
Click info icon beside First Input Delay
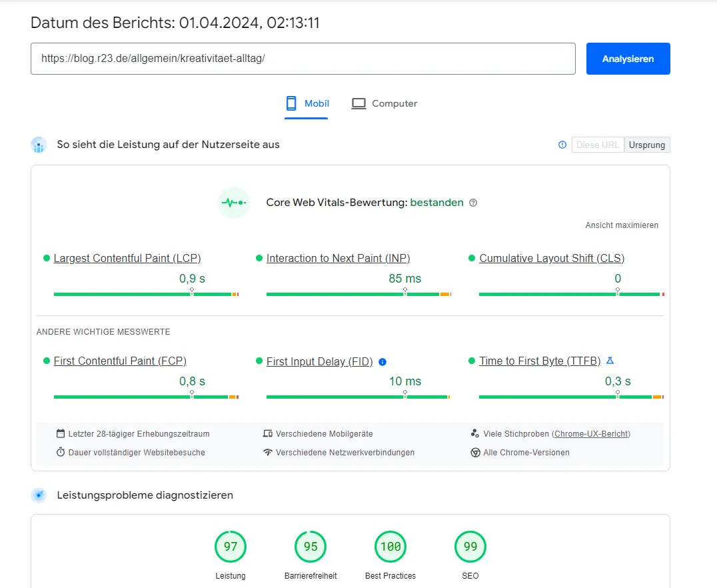(x=382, y=362)
